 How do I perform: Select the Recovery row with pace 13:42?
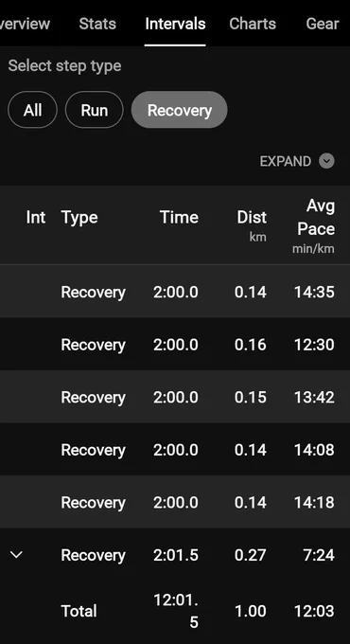[175, 396]
